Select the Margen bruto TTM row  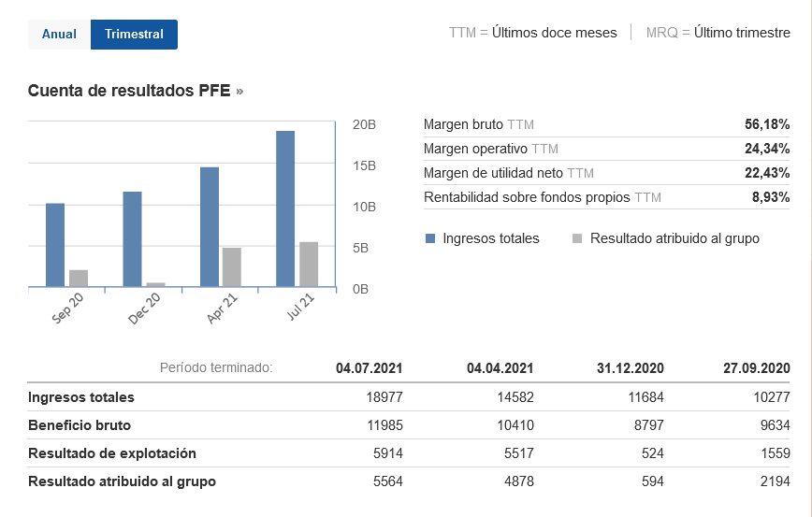[x=606, y=124]
